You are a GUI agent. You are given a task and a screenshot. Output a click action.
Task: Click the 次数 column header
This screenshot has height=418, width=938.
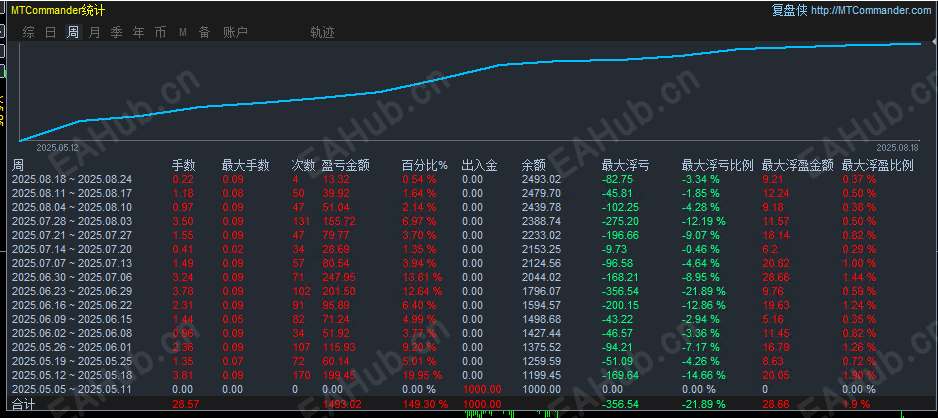click(x=303, y=166)
